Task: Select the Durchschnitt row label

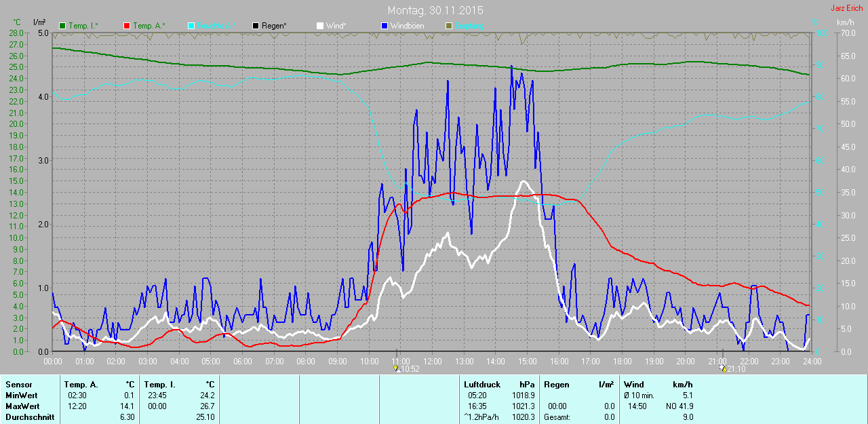Action: [29, 417]
